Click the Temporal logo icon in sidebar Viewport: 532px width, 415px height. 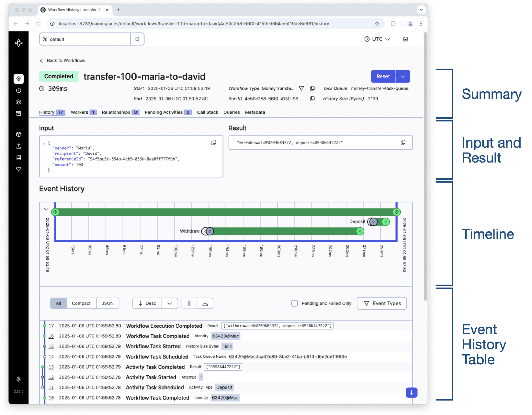tap(19, 43)
